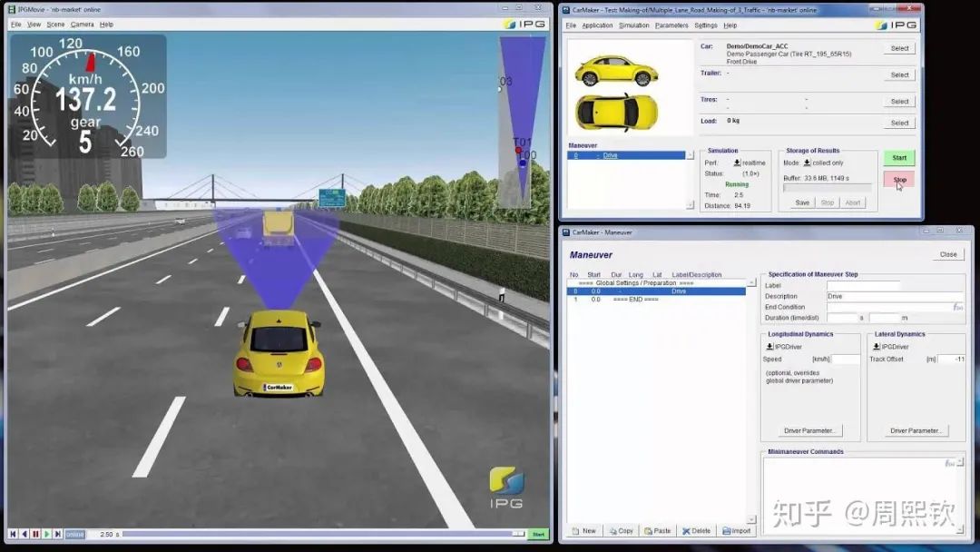Select the Drive maneuver row in CarMaker main
980x552 pixels.
pos(626,155)
